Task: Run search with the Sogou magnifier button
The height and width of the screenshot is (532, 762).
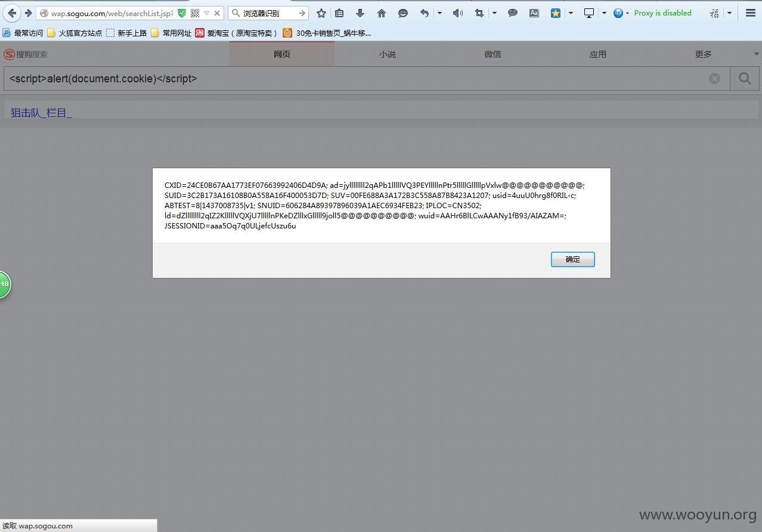Action: (745, 79)
